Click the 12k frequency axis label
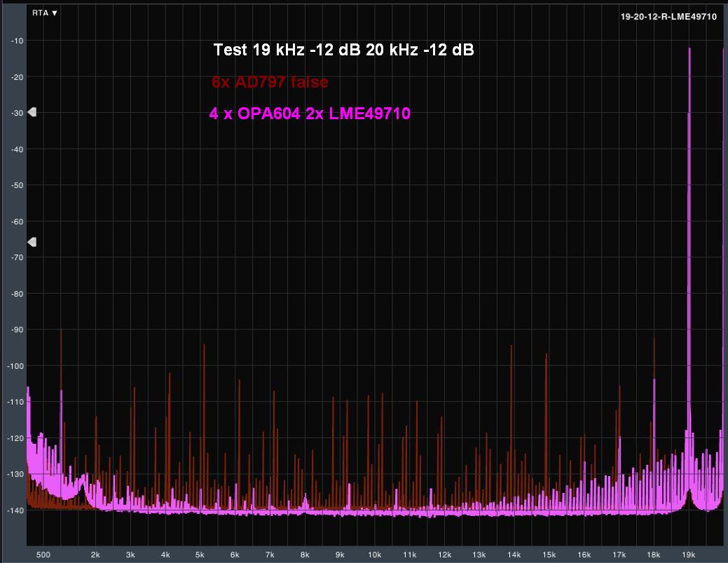This screenshot has height=563, width=728. pos(444,555)
